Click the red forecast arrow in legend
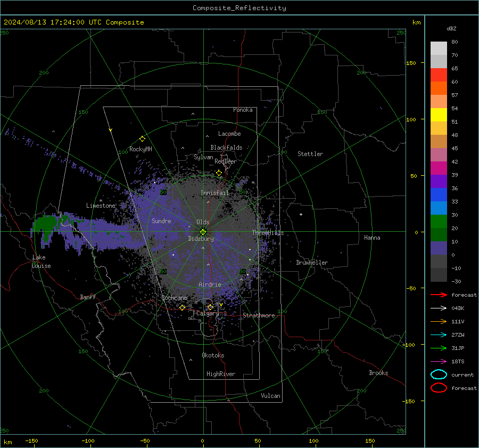 pyautogui.click(x=439, y=295)
